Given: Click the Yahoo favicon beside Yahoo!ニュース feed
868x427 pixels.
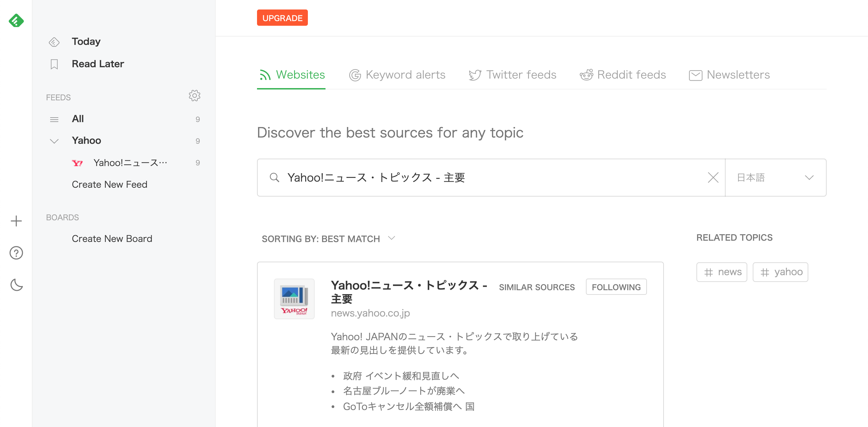Looking at the screenshot, I should (x=78, y=163).
